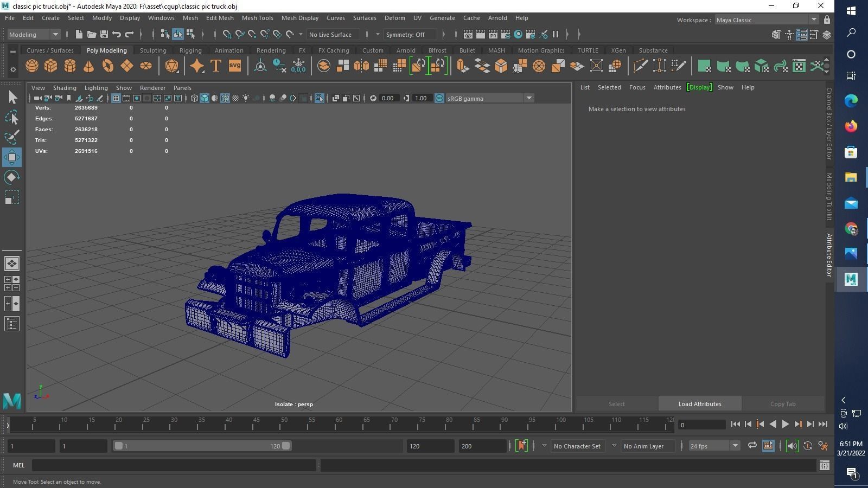This screenshot has width=868, height=488.
Task: Pick the Select tool arrow
Action: click(12, 98)
